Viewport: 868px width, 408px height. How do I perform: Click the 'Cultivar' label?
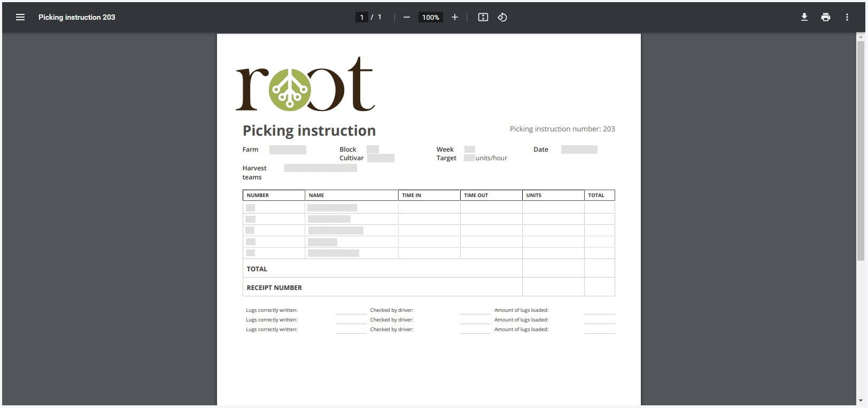[352, 158]
